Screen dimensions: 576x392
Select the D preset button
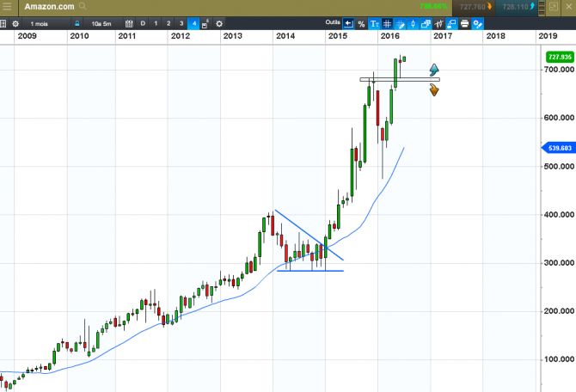[x=143, y=23]
